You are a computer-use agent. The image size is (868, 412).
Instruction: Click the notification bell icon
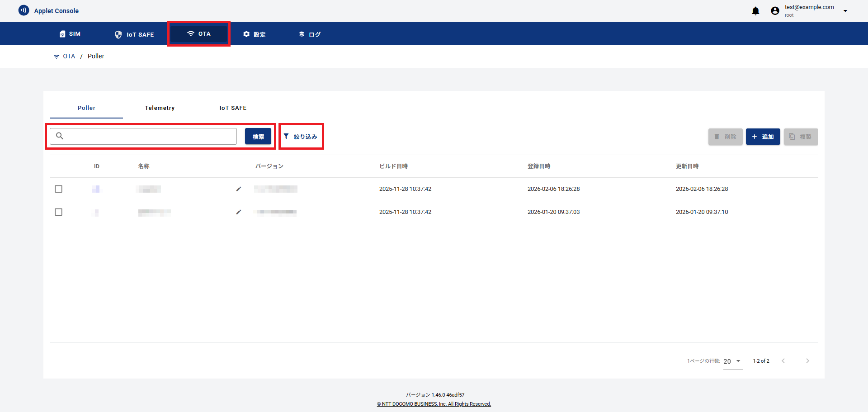click(755, 11)
